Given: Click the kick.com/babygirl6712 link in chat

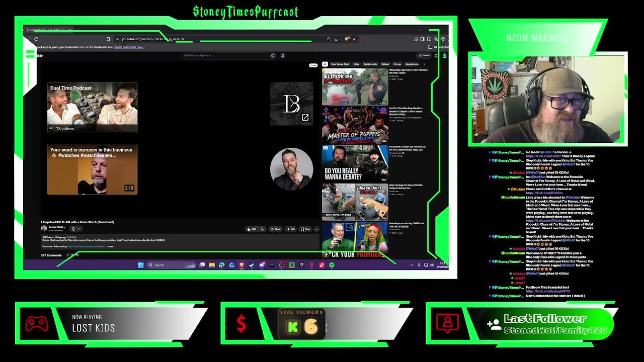Looking at the screenshot, I should [x=548, y=292].
